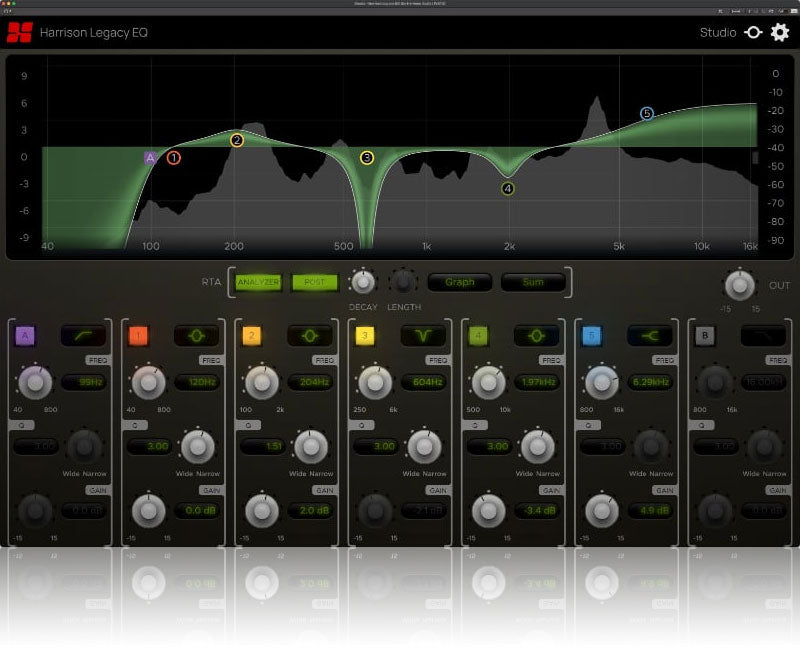This screenshot has height=647, width=800.
Task: Click band 2 bell filter shape icon
Action: (310, 336)
